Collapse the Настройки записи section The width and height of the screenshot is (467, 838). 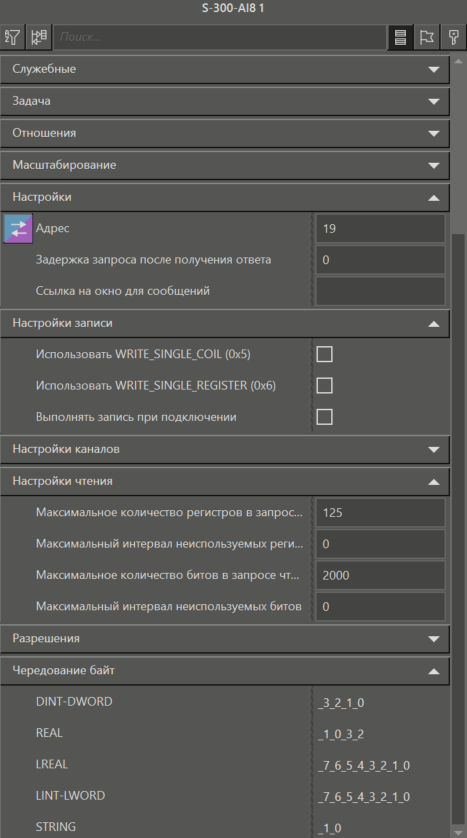[x=224, y=323]
